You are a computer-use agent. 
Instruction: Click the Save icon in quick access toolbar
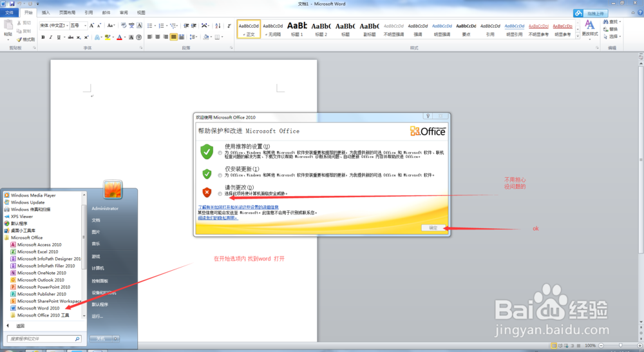12,4
